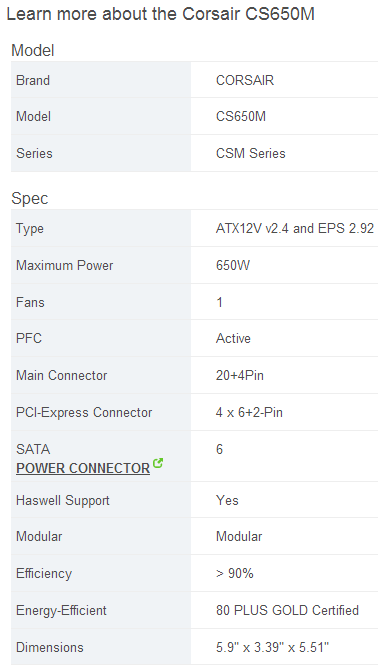Click the Active PFC value

coord(233,339)
